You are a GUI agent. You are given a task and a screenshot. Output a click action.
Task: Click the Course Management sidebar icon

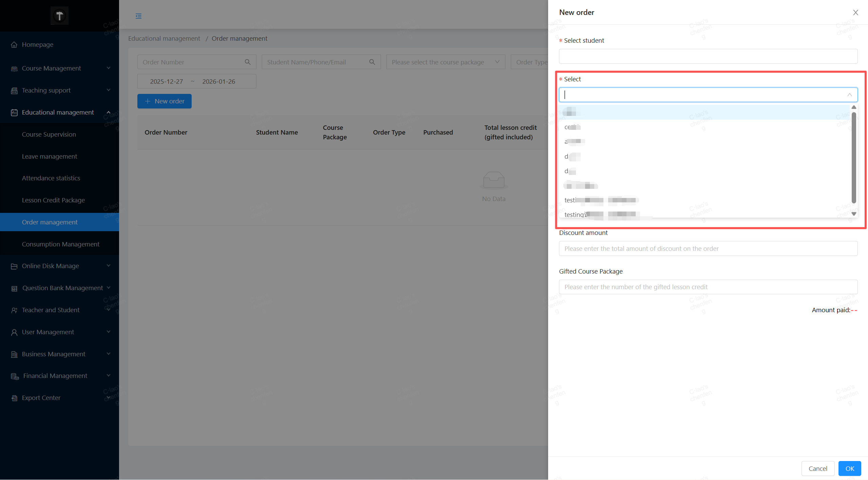pos(14,68)
